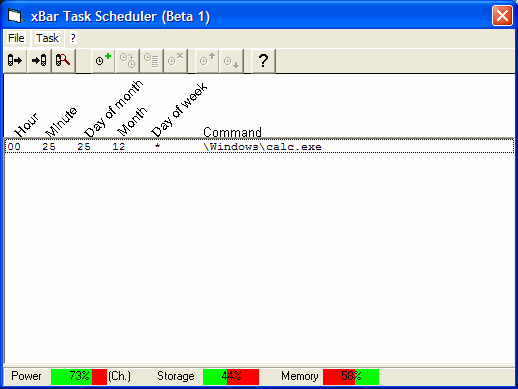Open the File menu
Viewport: 518px width, 389px height.
(x=16, y=38)
